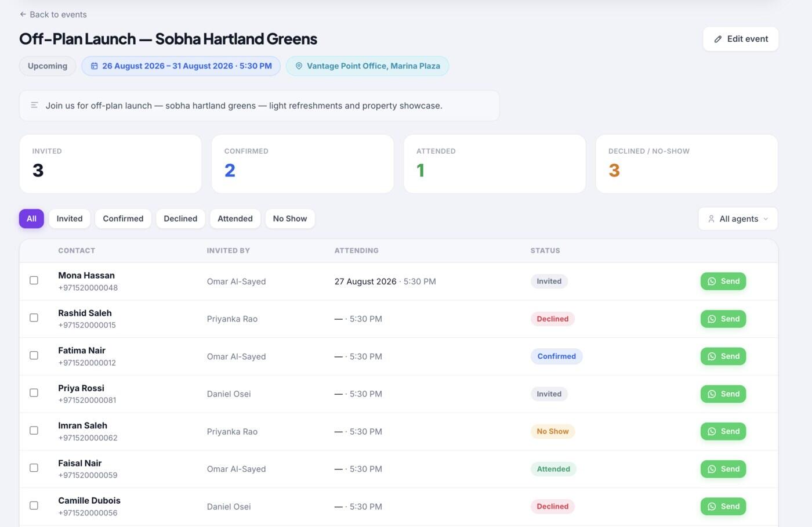Click the person icon in the All agents filter
Viewport: 812px width, 527px height.
[711, 219]
